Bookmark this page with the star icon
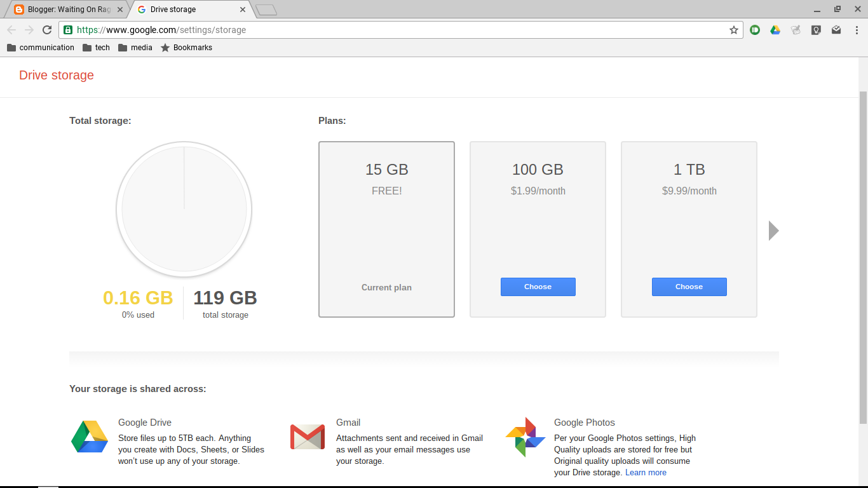This screenshot has height=488, width=868. 734,30
